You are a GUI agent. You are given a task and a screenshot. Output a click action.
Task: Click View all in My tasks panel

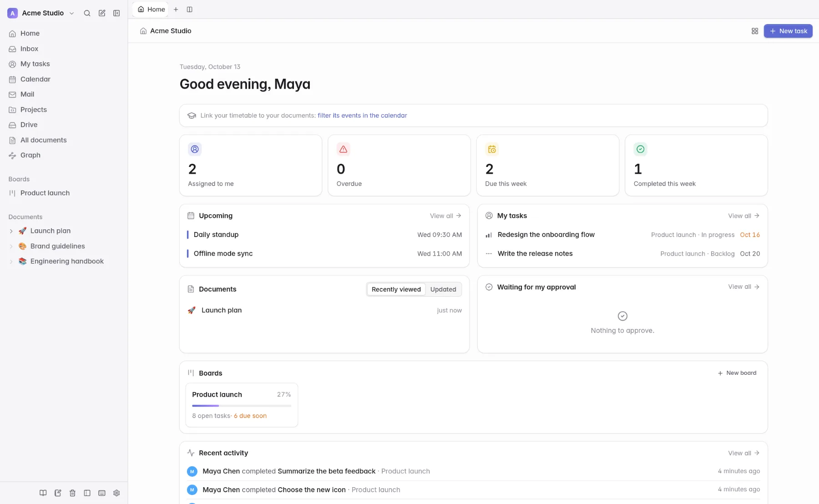743,216
